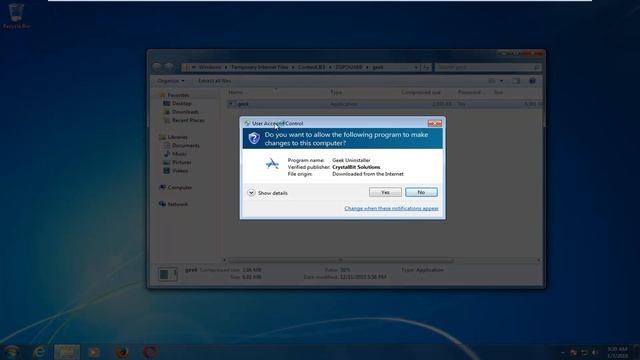Viewport: 640px width, 360px height.
Task: Click the Explorer search box
Action: pos(488,67)
